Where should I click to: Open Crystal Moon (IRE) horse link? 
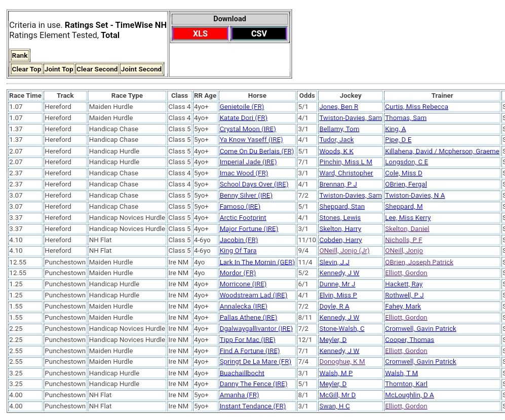(x=248, y=129)
